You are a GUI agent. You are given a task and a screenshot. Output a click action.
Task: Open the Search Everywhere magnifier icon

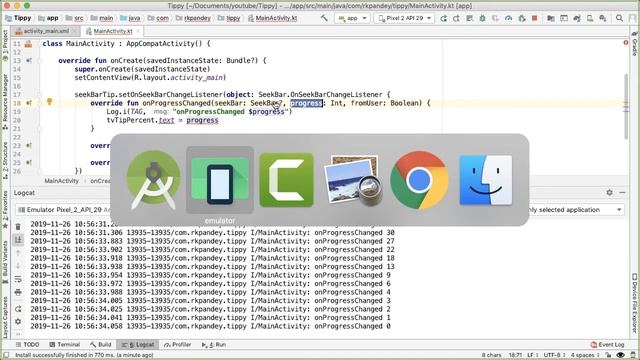619,18
